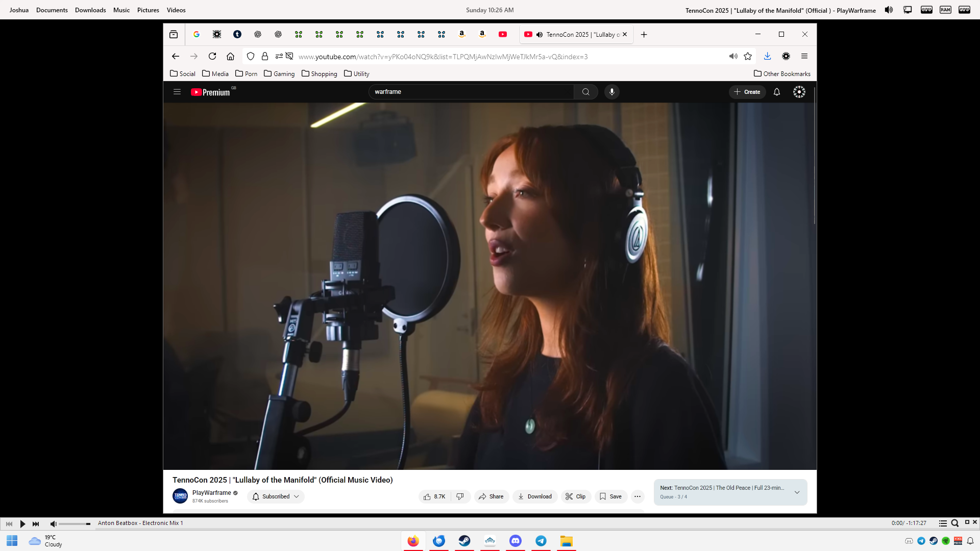
Task: Open the YouTube account avatar menu
Action: [799, 92]
